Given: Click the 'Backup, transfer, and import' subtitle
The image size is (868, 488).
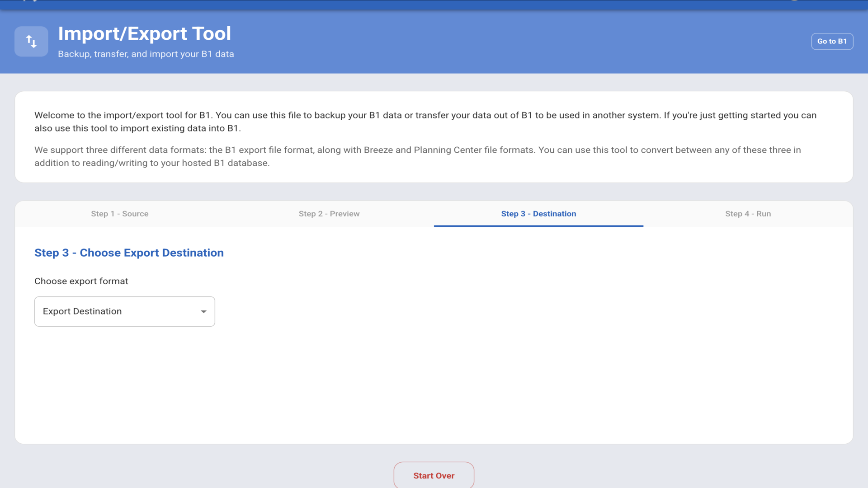Looking at the screenshot, I should coord(146,54).
